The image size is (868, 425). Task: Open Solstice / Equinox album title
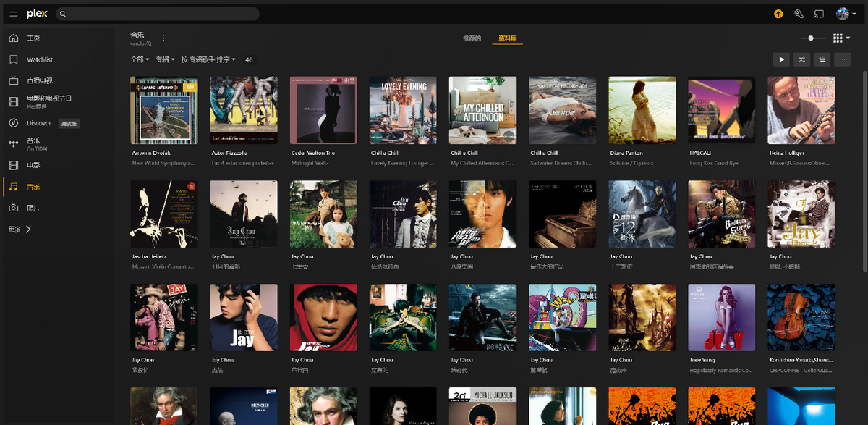[x=633, y=163]
